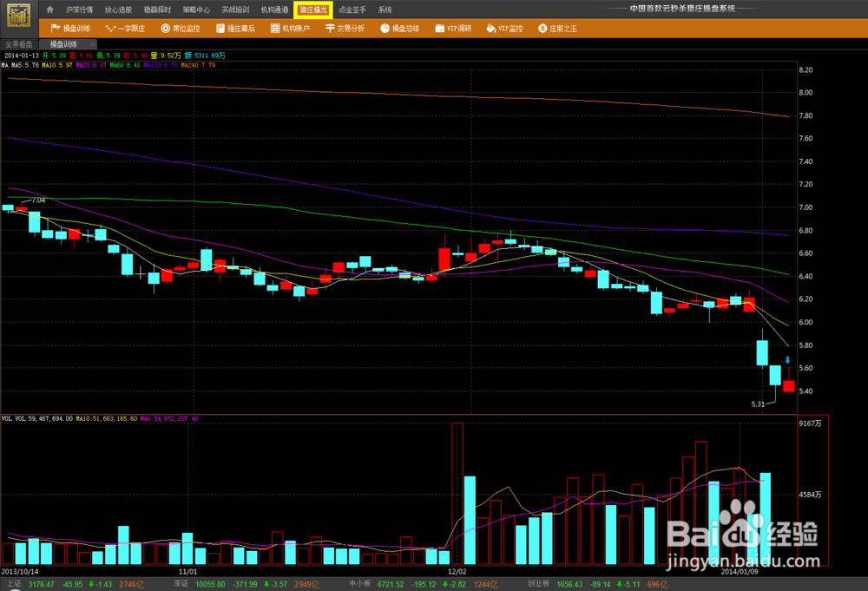This screenshot has height=591, width=868.
Task: Click the 量:9.52万 volume value
Action: click(x=166, y=56)
